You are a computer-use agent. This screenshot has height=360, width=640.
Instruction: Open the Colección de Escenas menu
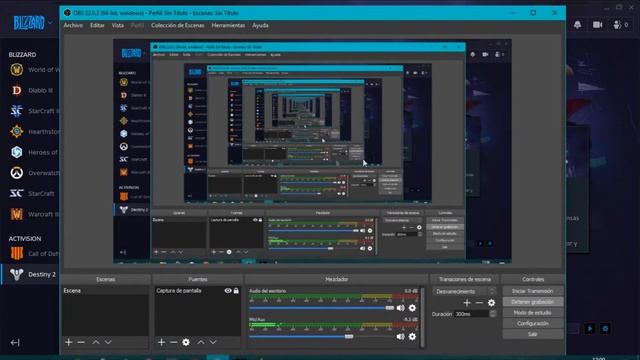[x=178, y=25]
